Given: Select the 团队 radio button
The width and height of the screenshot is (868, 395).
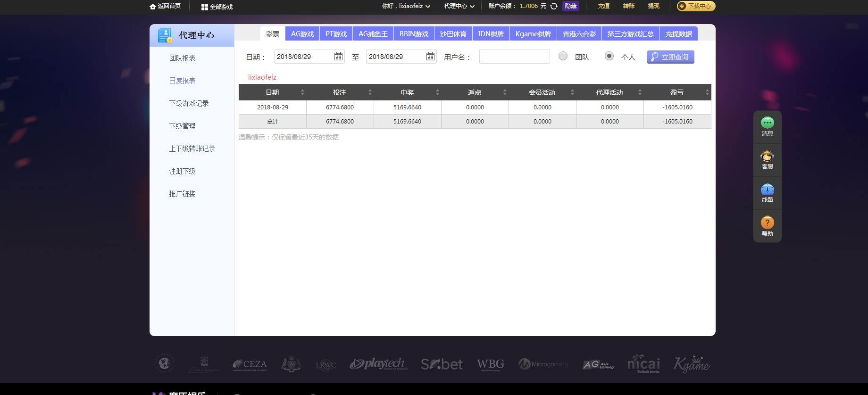Looking at the screenshot, I should click(x=563, y=56).
